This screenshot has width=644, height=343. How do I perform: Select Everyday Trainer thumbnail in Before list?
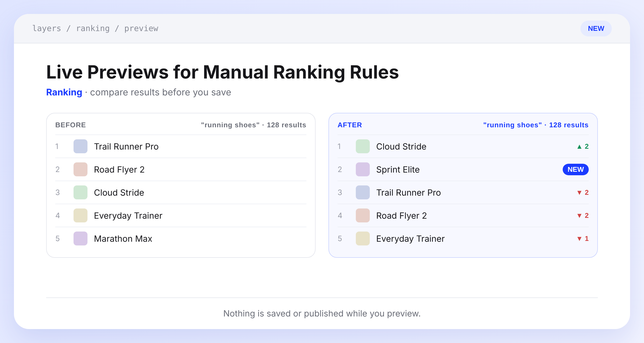pos(80,215)
